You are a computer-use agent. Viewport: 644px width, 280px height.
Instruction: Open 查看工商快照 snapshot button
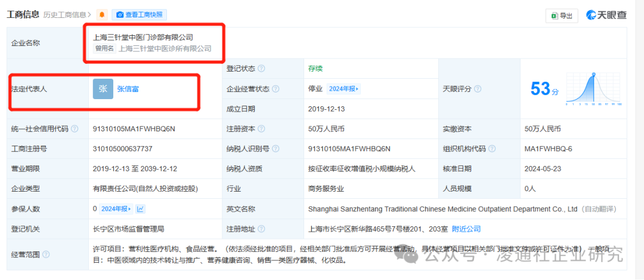(x=139, y=15)
